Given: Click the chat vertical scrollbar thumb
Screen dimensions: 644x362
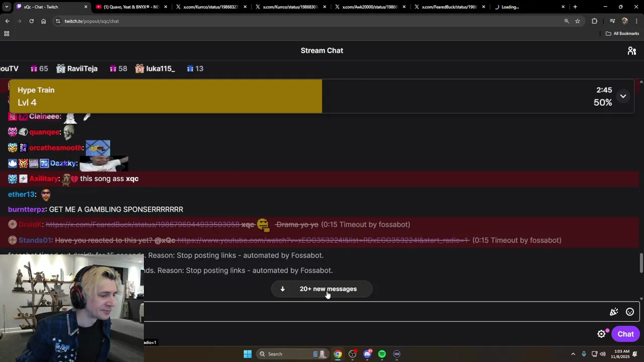Looking at the screenshot, I should click(641, 263).
